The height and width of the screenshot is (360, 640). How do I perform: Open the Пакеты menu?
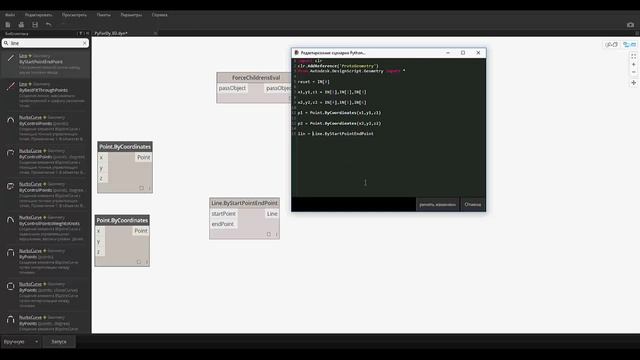[104, 15]
